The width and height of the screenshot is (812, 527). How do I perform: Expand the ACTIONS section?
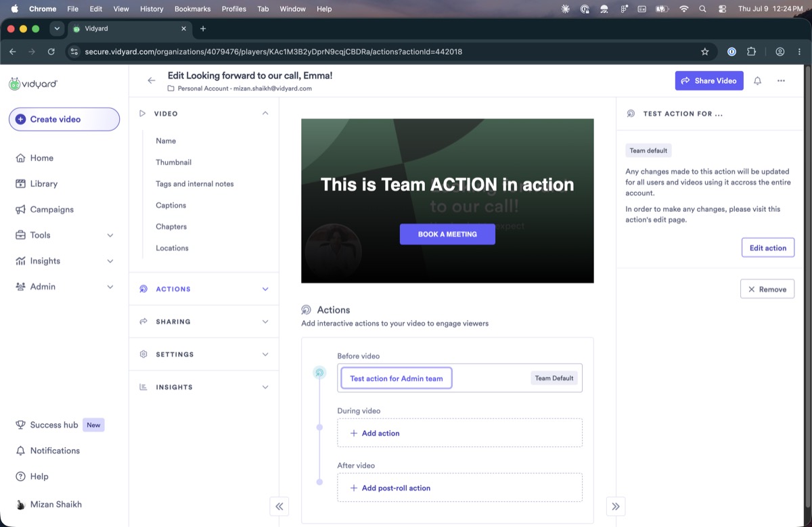[265, 289]
